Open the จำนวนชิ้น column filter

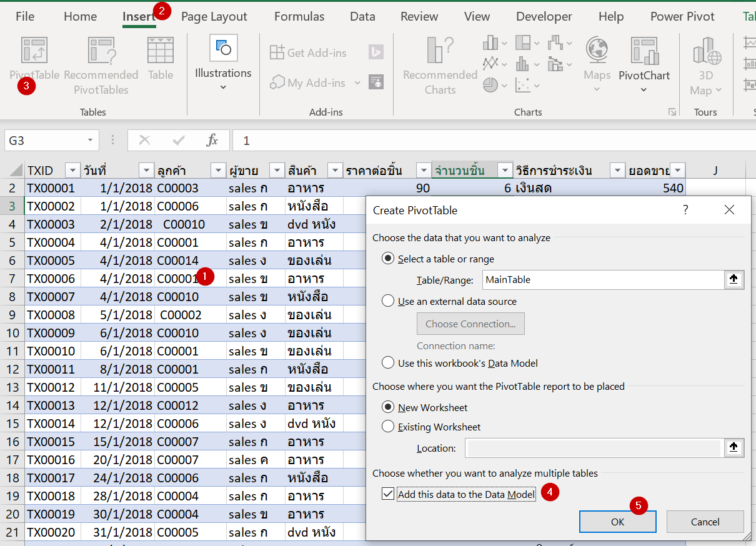(505, 170)
